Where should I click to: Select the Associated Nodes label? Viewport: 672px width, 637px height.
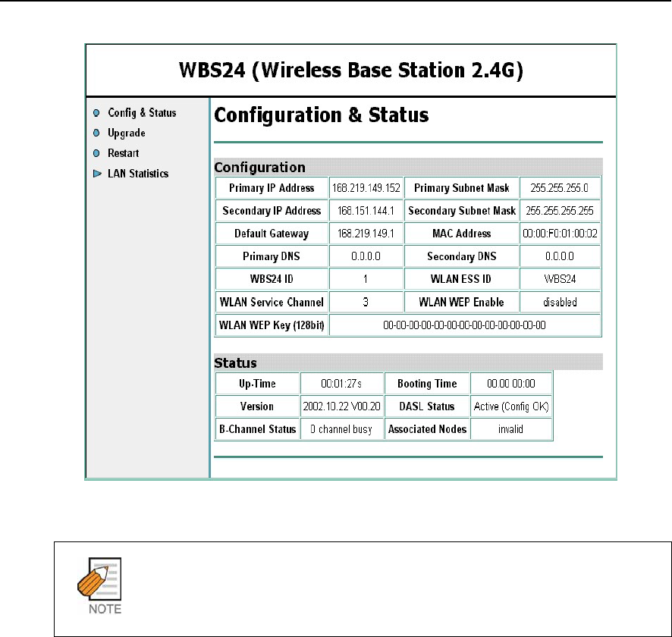[427, 428]
